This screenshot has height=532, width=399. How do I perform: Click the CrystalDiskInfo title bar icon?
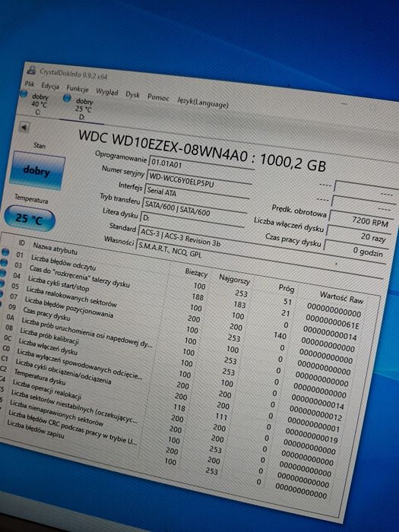32,70
